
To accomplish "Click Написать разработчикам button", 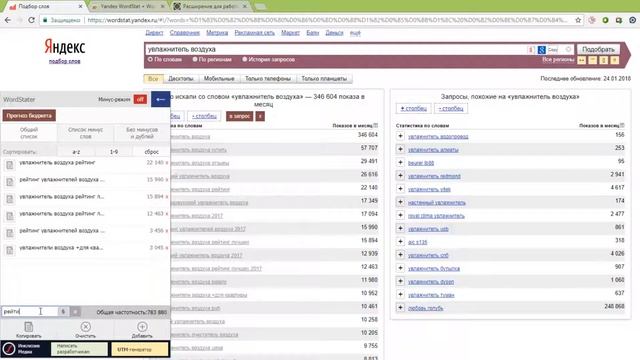I will coord(79,349).
